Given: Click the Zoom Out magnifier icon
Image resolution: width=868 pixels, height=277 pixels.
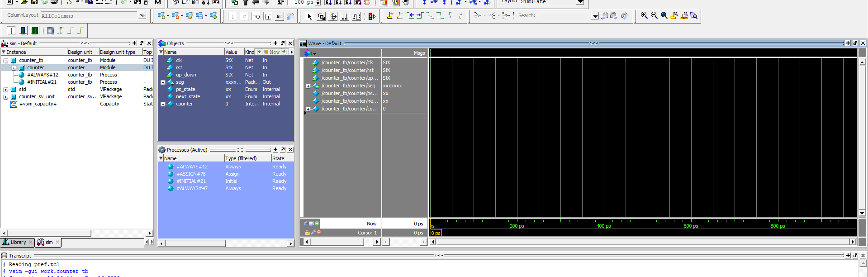Looking at the screenshot, I should tap(654, 16).
